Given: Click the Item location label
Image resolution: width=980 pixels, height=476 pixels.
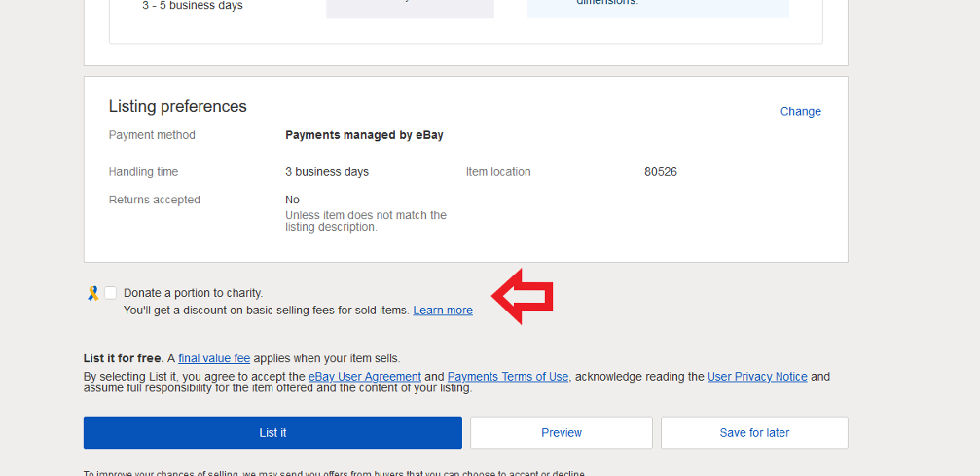Looking at the screenshot, I should pos(498,172).
